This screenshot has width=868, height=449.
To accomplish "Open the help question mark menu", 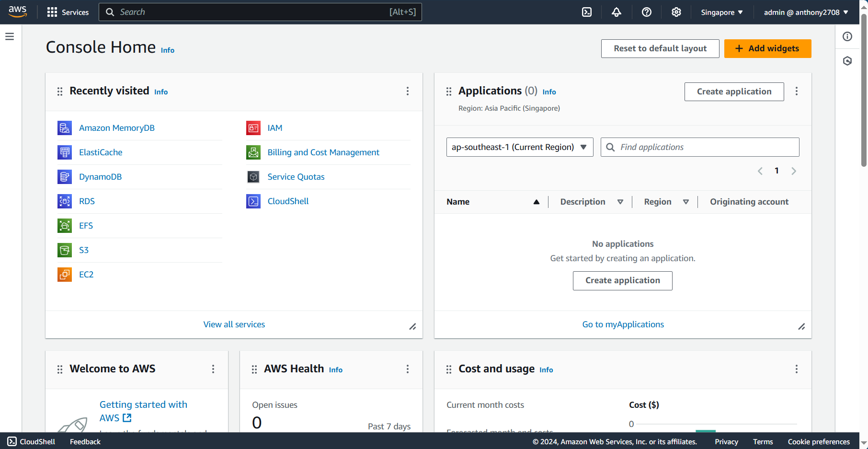I will (x=647, y=12).
